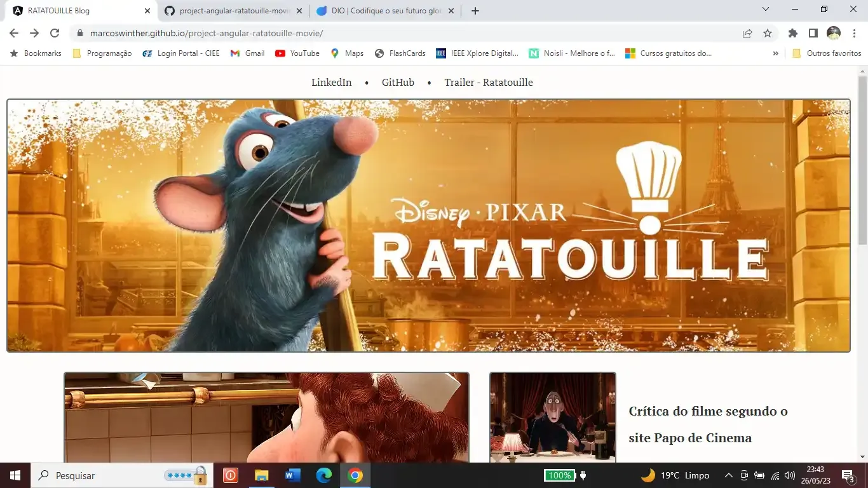Open the YouTube bookmark

297,53
